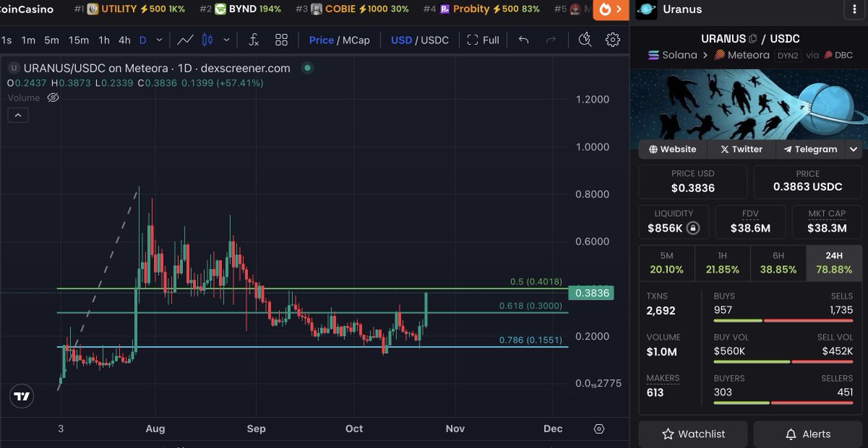The width and height of the screenshot is (868, 448).
Task: Open trending token #1 UTILITY
Action: [x=131, y=9]
